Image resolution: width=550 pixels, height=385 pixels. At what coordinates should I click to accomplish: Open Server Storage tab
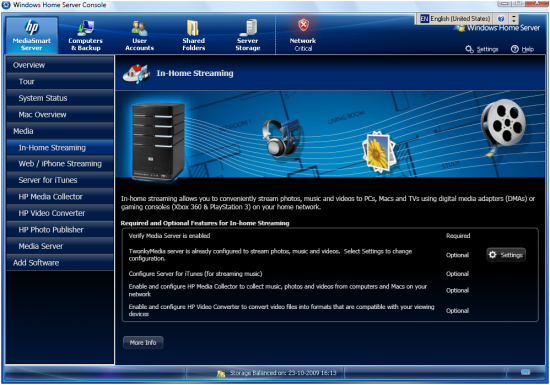click(x=248, y=35)
